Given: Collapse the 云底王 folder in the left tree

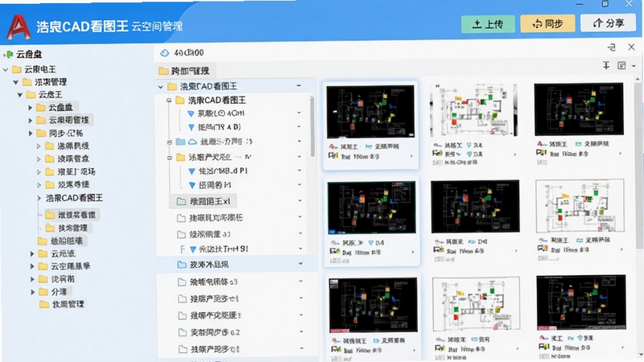Looking at the screenshot, I should 19,95.
